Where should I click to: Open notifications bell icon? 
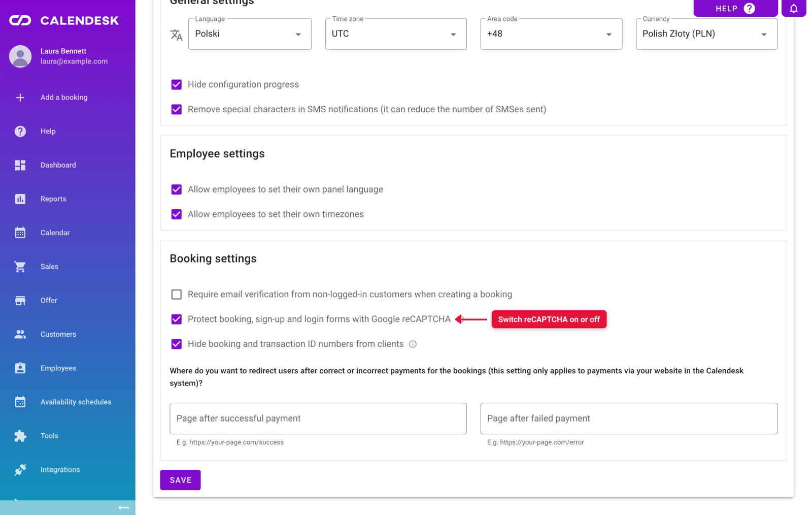[x=794, y=8]
